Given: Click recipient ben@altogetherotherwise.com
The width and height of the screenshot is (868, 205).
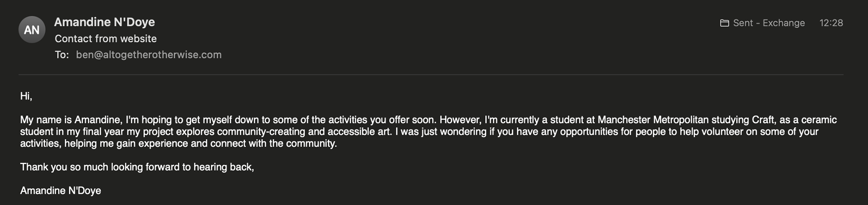Looking at the screenshot, I should click(x=149, y=55).
